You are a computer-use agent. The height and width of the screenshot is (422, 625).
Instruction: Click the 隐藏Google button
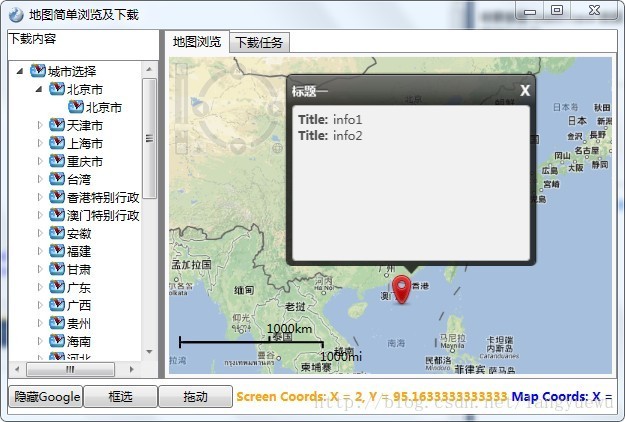[x=46, y=396]
